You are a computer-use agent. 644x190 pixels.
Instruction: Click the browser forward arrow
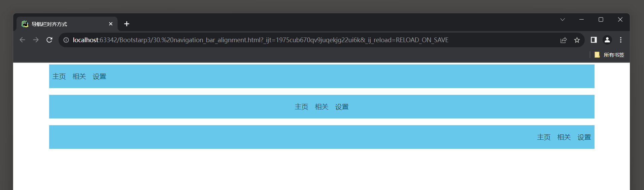pyautogui.click(x=36, y=40)
